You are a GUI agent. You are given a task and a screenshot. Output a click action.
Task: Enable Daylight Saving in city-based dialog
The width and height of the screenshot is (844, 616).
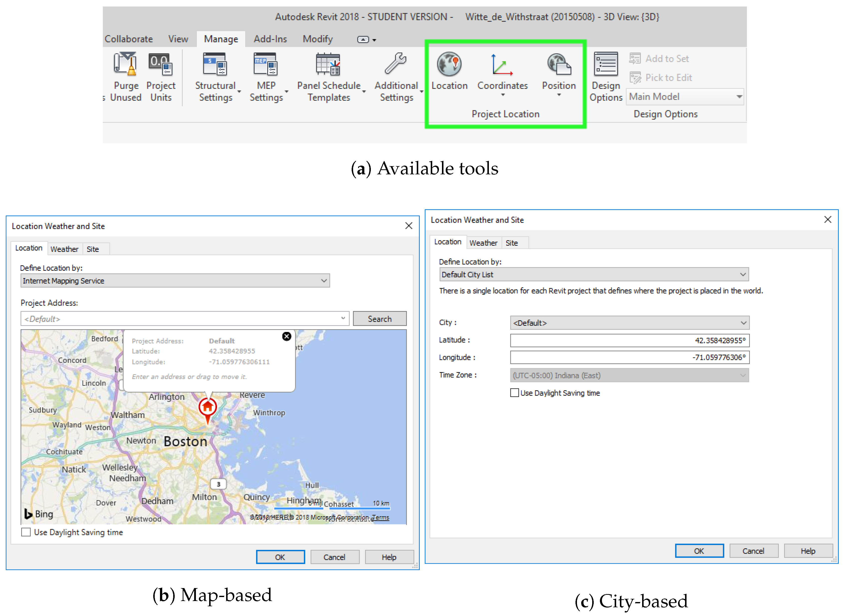514,393
